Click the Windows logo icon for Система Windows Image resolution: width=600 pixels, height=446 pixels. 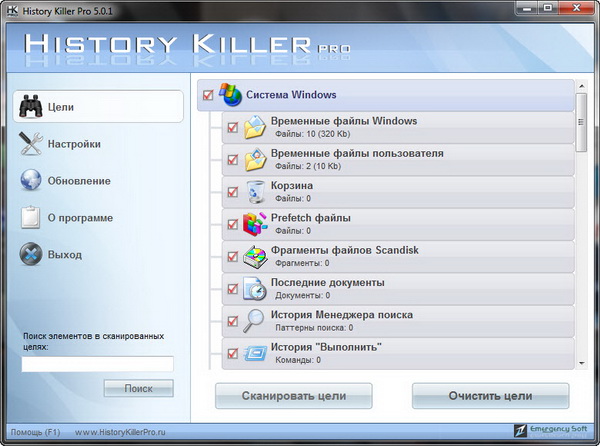[230, 95]
